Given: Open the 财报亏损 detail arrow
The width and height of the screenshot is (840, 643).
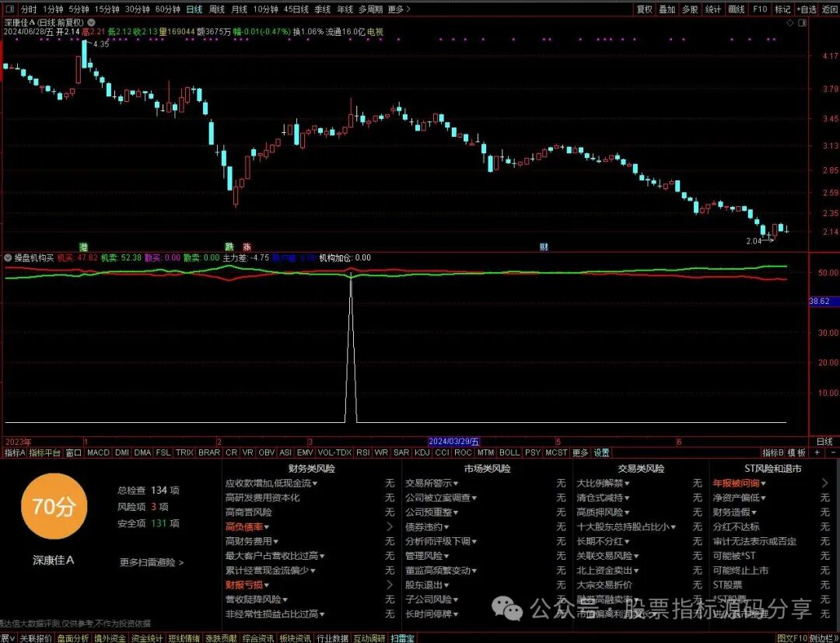Looking at the screenshot, I should [x=390, y=585].
